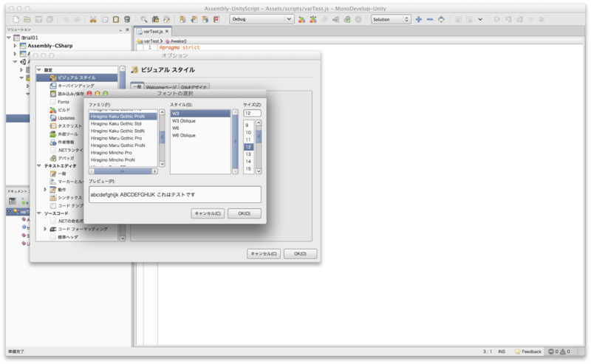Screen dimensions: 591x364
Task: Switch to the Welcomeページ tab
Action: 161,87
